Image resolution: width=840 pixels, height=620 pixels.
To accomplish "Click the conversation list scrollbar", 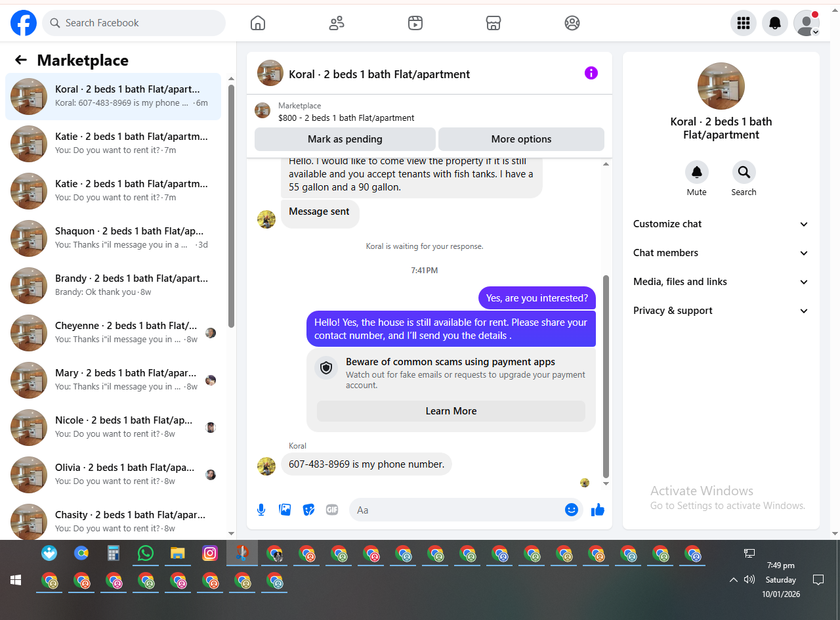I will pos(231,205).
